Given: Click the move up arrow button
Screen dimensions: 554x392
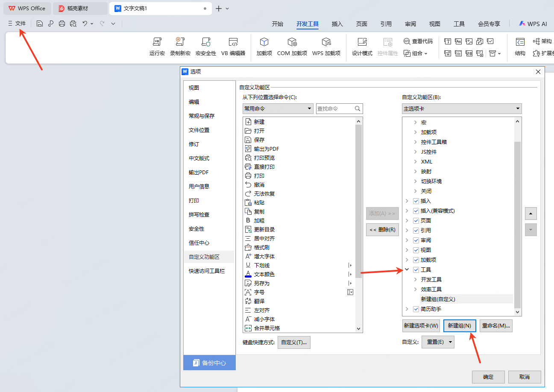Looking at the screenshot, I should pyautogui.click(x=530, y=213).
